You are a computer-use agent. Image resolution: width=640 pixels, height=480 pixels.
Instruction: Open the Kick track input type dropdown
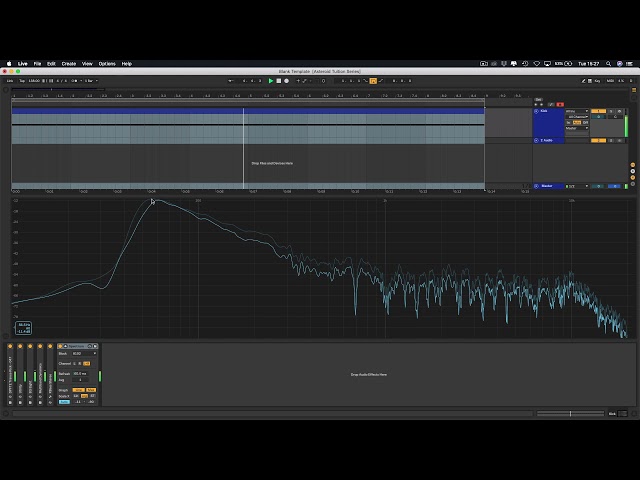(577, 111)
